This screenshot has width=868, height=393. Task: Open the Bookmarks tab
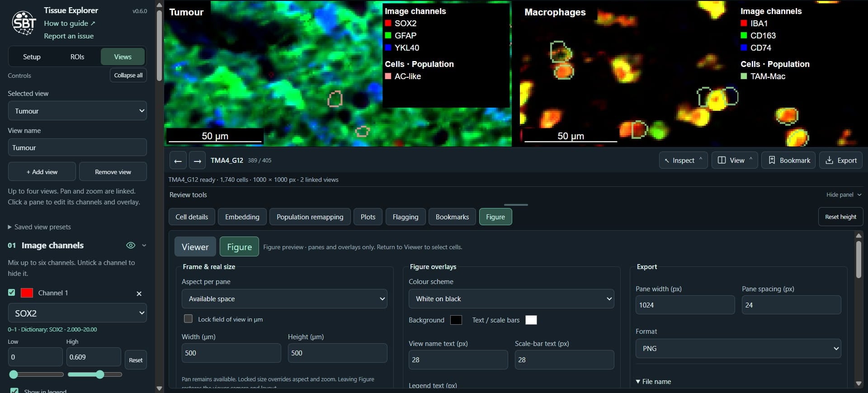tap(452, 217)
